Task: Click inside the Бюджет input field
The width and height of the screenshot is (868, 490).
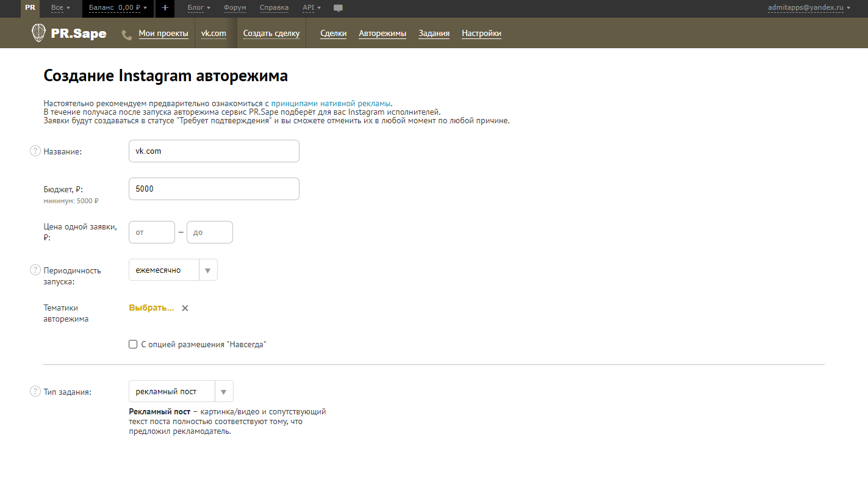Action: [213, 189]
